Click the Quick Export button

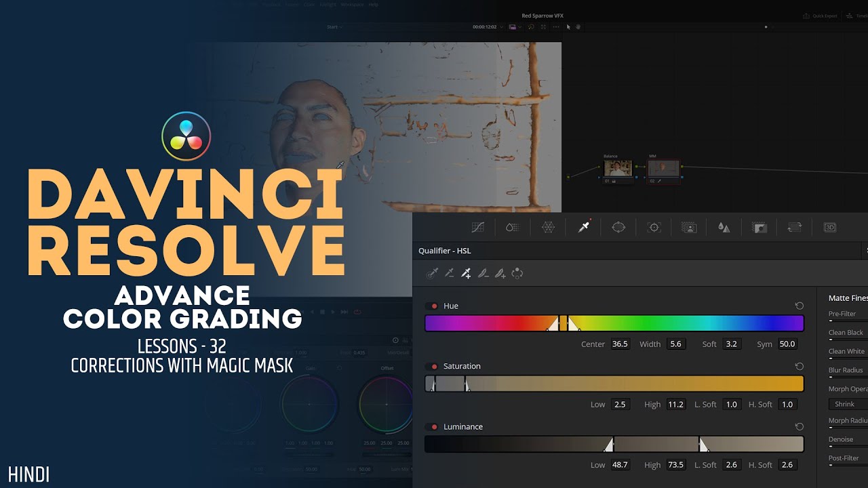coord(821,16)
